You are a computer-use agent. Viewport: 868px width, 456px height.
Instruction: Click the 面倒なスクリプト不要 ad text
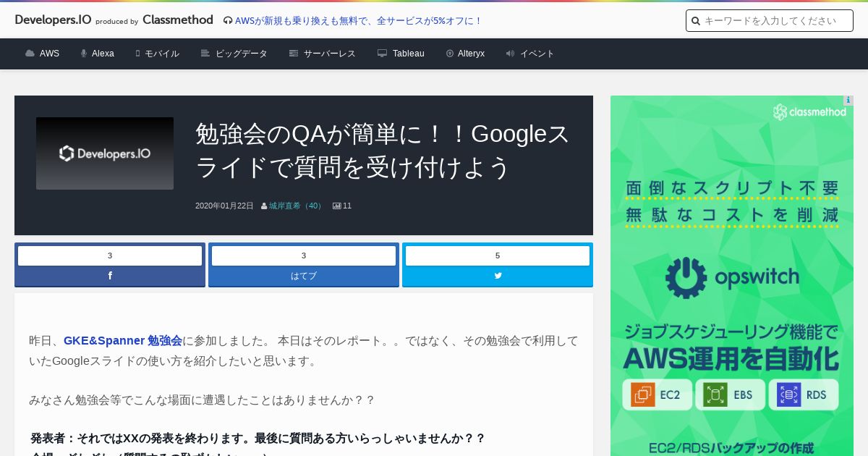coord(732,188)
